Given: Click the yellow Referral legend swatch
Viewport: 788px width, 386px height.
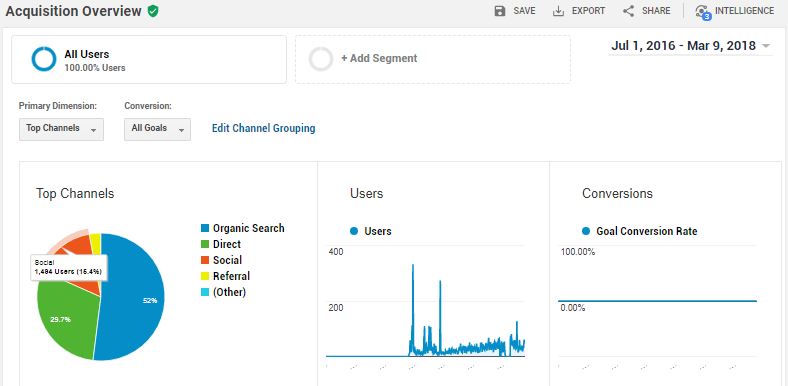Looking at the screenshot, I should pos(205,276).
